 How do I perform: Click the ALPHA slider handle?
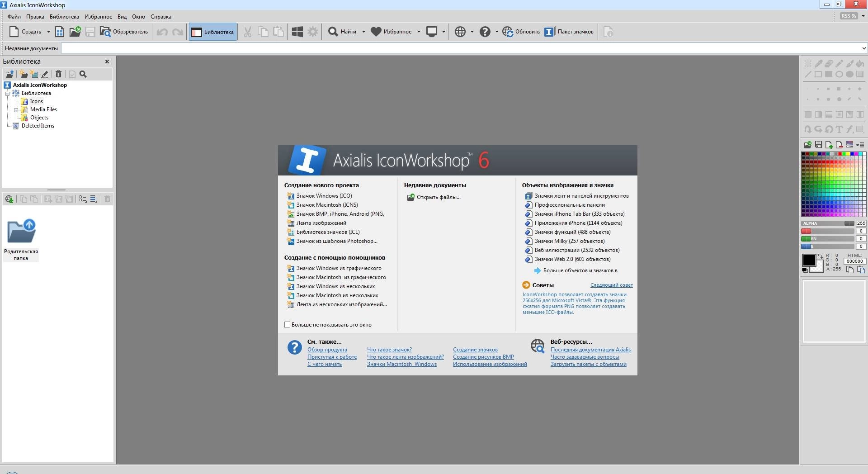click(x=849, y=223)
